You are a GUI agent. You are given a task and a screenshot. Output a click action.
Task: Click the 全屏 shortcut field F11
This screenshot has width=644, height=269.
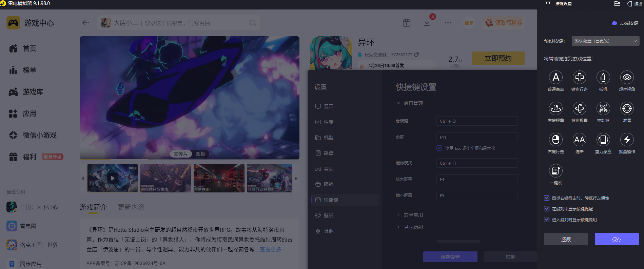477,137
